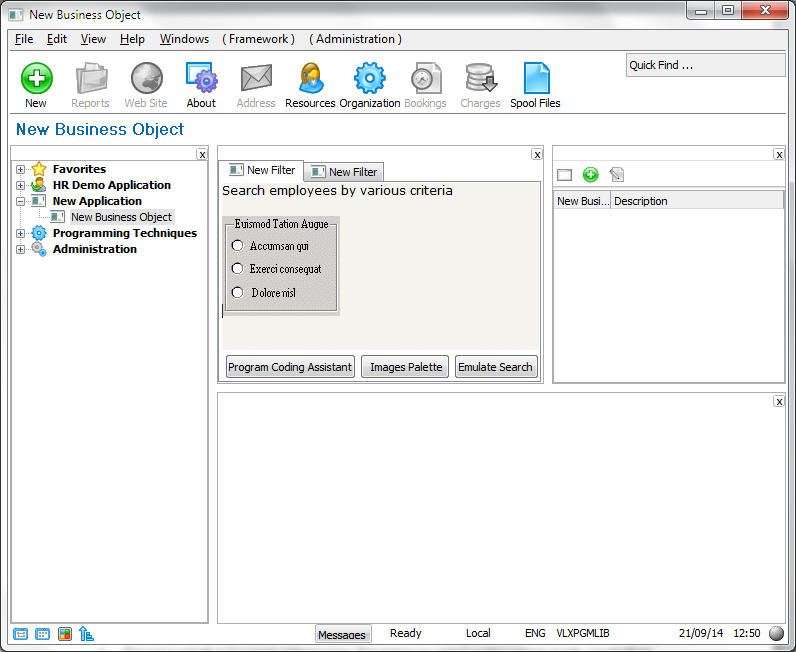Click the New Busi... column header
This screenshot has height=652, width=796.
[x=582, y=201]
